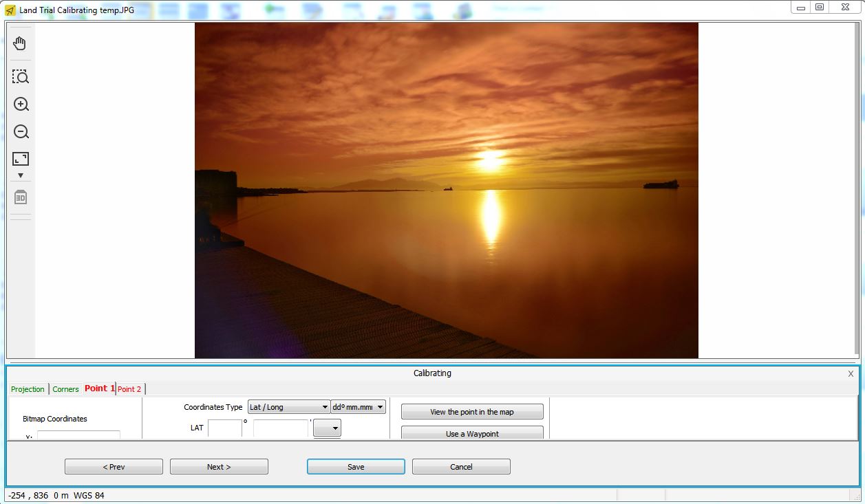Toggle the 3D view icon
The height and width of the screenshot is (504, 865).
tap(21, 198)
